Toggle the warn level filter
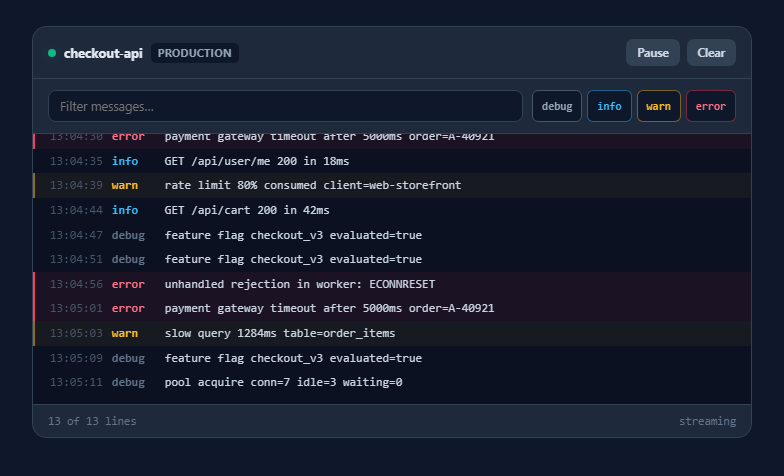The image size is (784, 476). click(658, 106)
